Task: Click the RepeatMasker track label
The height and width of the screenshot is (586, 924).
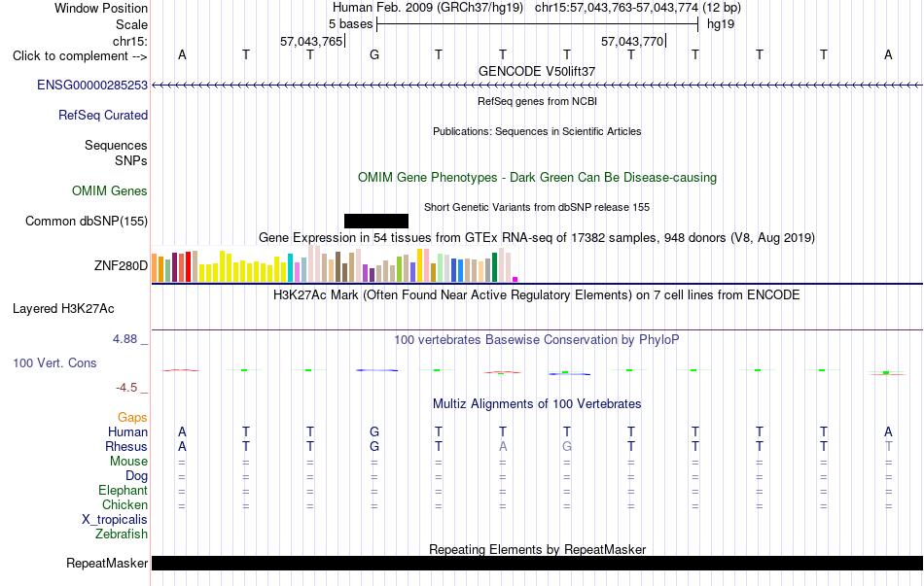Action: coord(107,563)
